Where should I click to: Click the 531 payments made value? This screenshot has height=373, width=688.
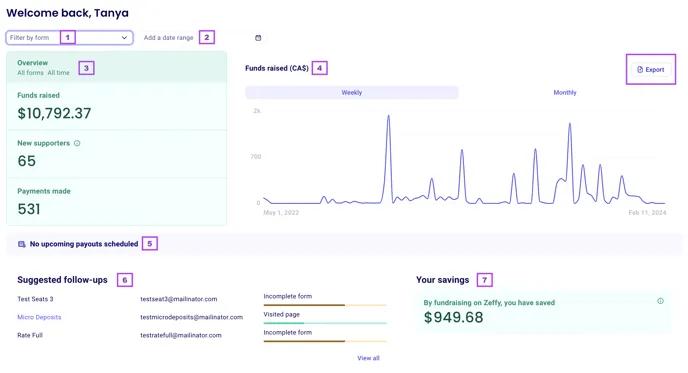tap(29, 209)
